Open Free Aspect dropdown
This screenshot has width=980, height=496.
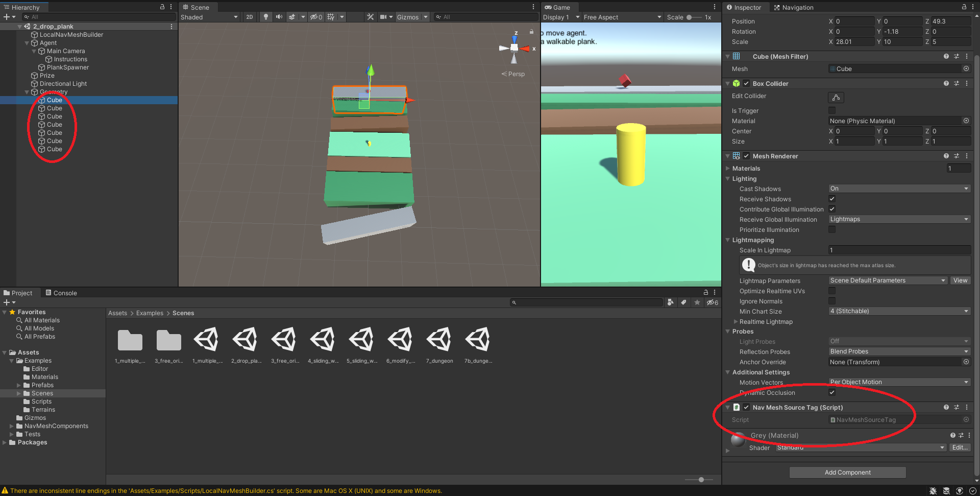click(x=622, y=17)
